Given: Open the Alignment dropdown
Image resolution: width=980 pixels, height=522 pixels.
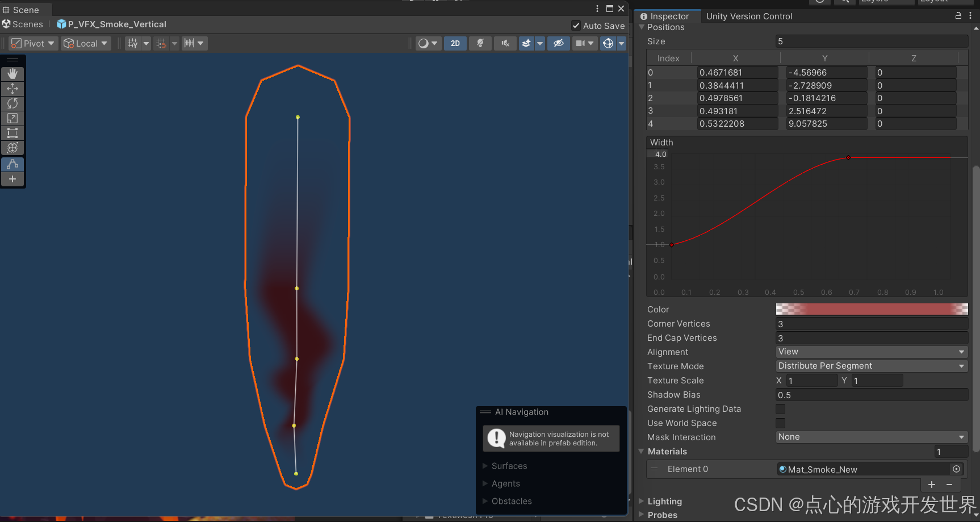Looking at the screenshot, I should pyautogui.click(x=871, y=352).
